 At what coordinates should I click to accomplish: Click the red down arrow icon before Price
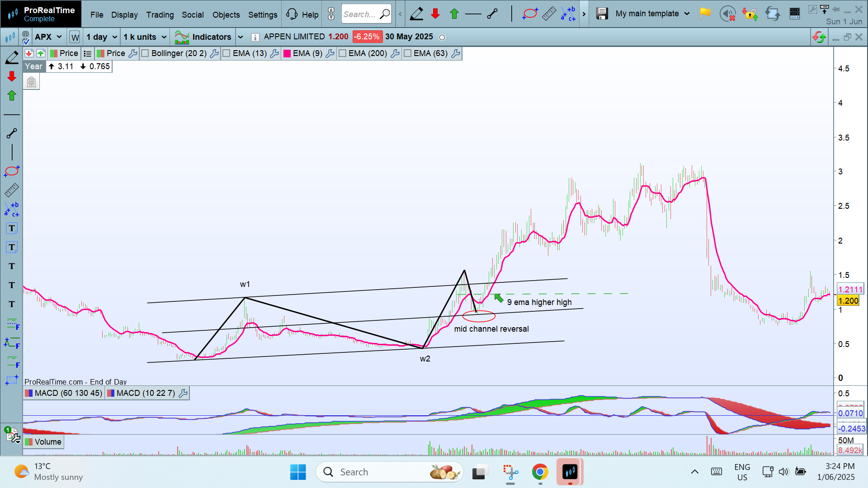point(29,53)
